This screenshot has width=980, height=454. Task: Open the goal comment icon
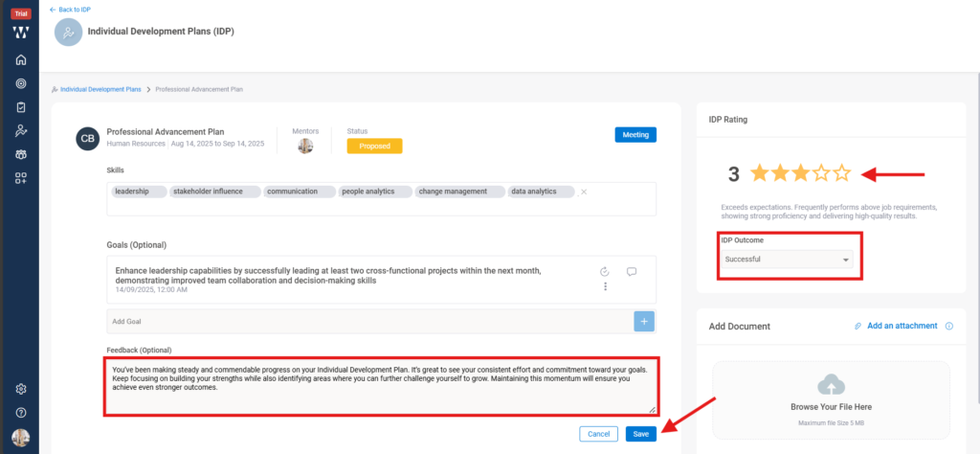point(632,271)
